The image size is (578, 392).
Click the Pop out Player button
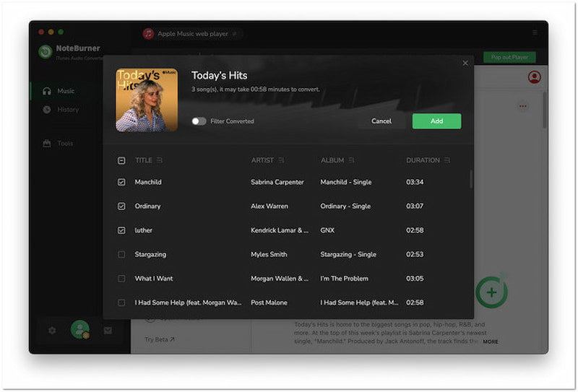coord(509,57)
